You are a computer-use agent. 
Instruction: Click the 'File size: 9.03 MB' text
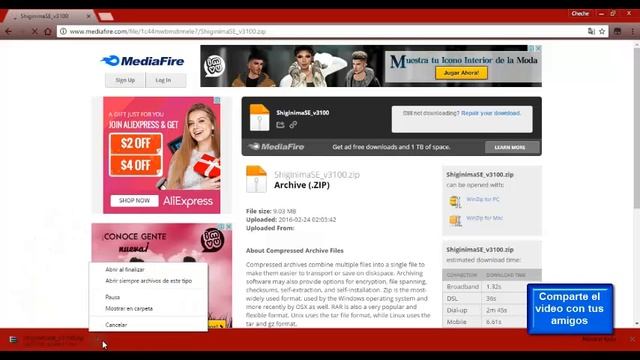271,211
